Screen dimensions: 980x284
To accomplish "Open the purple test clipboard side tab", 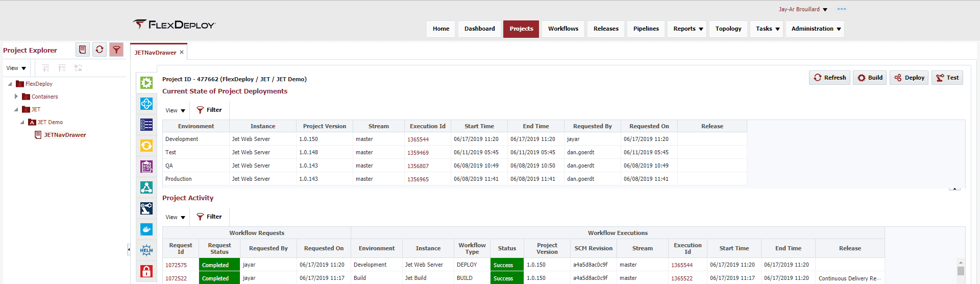I will coord(146,167).
